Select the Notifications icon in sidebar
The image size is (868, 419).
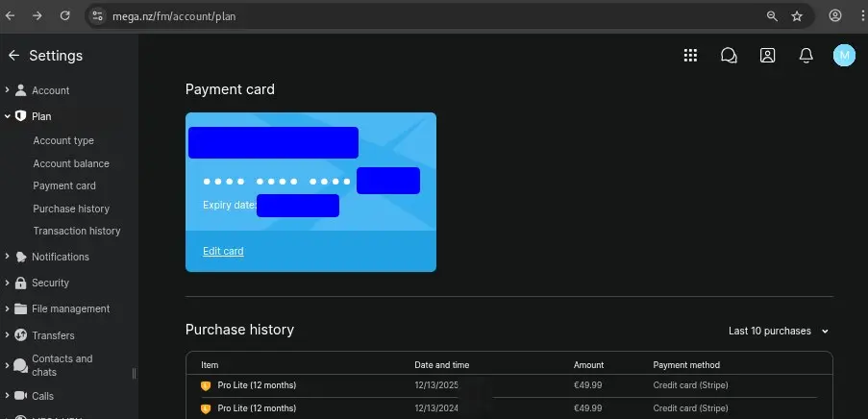point(20,257)
